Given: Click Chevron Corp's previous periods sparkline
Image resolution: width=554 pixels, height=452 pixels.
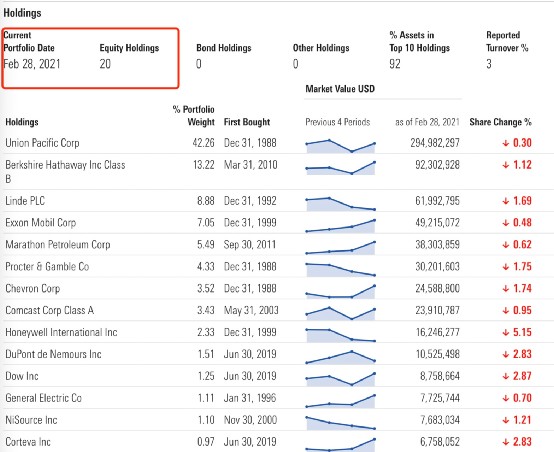Looking at the screenshot, I should 341,292.
